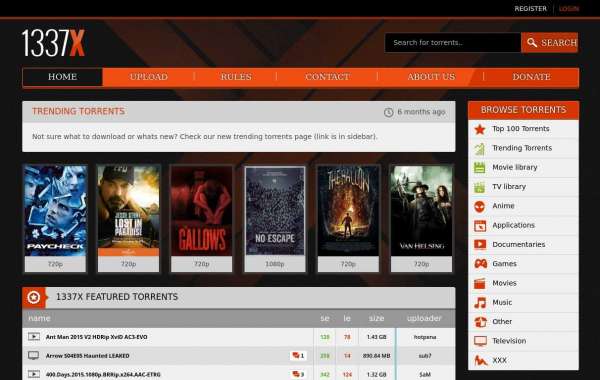
Task: Focus the Search for torrents field
Action: click(x=453, y=42)
